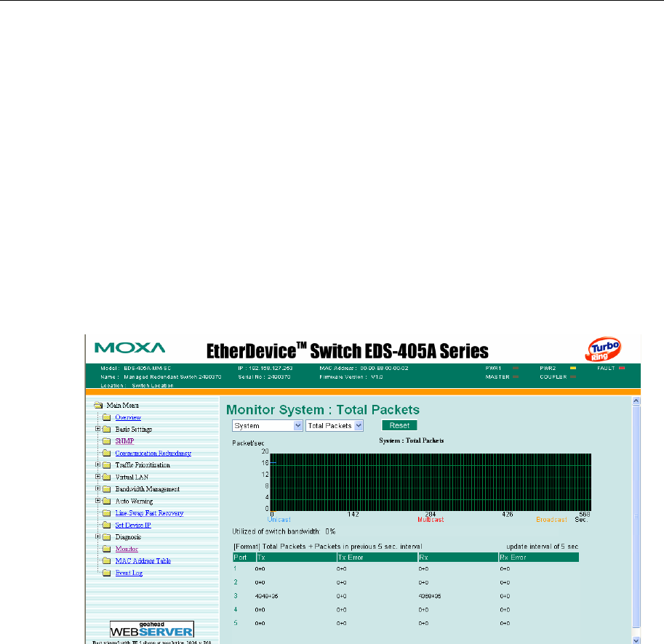
Task: Select Auto Warning menu label
Action: click(x=134, y=502)
